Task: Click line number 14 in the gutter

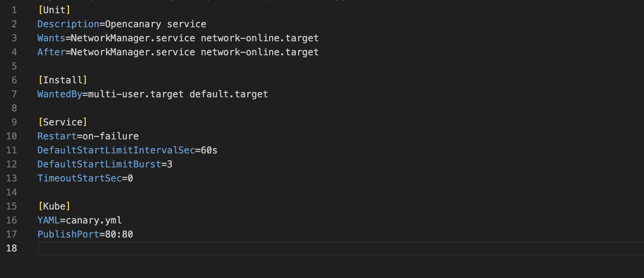Action: [x=11, y=192]
